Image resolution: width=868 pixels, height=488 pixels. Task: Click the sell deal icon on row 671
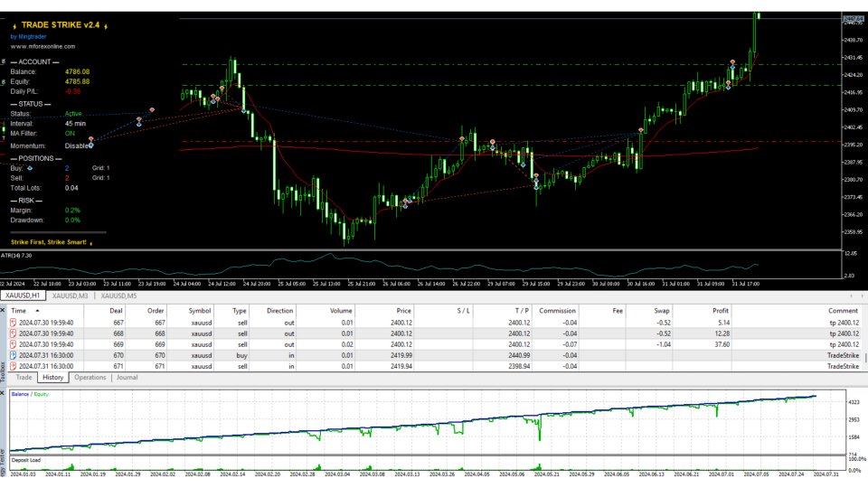coord(13,366)
